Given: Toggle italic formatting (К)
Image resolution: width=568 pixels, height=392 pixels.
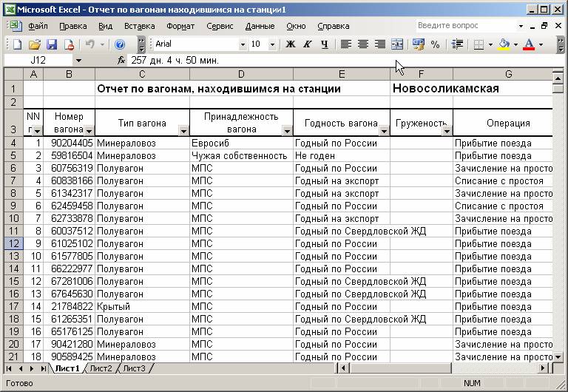Looking at the screenshot, I should [x=308, y=44].
